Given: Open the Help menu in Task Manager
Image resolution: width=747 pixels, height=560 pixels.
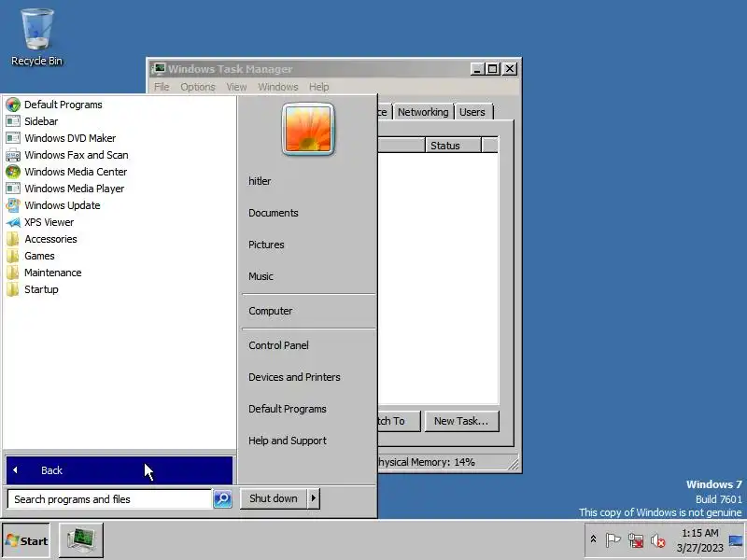Looking at the screenshot, I should (x=318, y=87).
